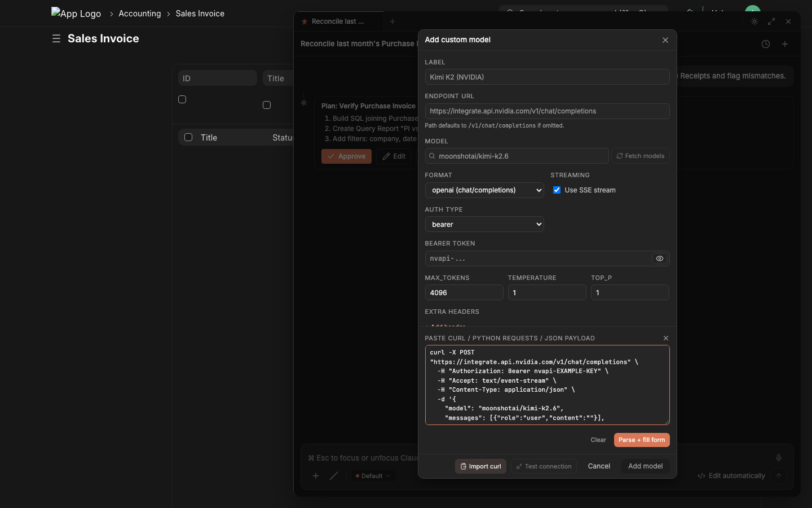Focus the Label input field
Viewport: 812px width, 508px height.
[x=547, y=77]
